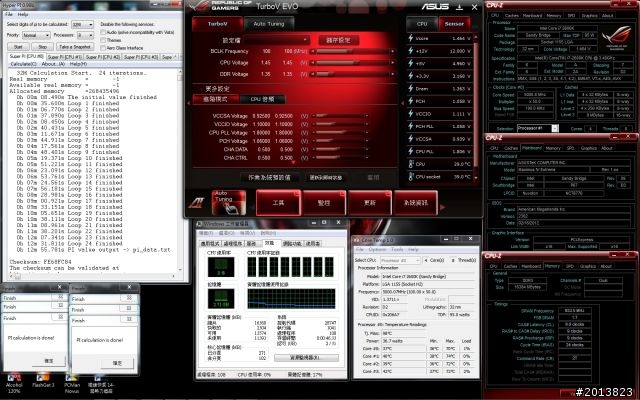Click the CPU Voltage slider
This screenshot has width=640, height=400.
pos(352,63)
